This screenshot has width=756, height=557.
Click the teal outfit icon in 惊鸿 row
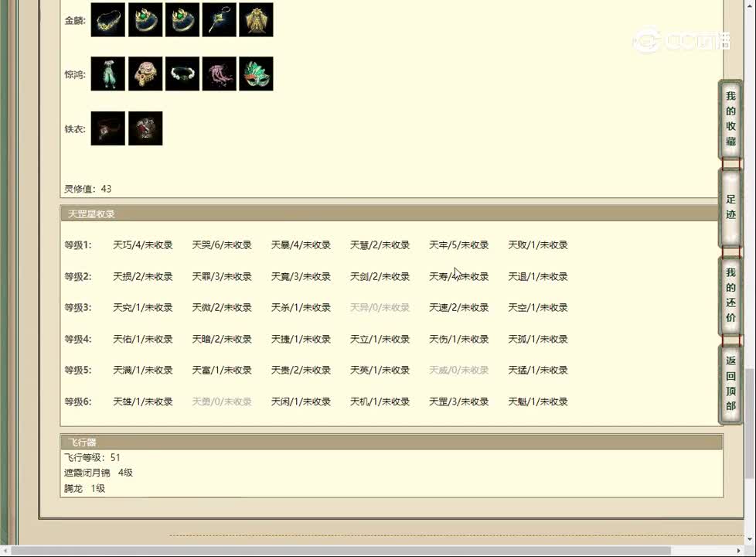point(108,73)
